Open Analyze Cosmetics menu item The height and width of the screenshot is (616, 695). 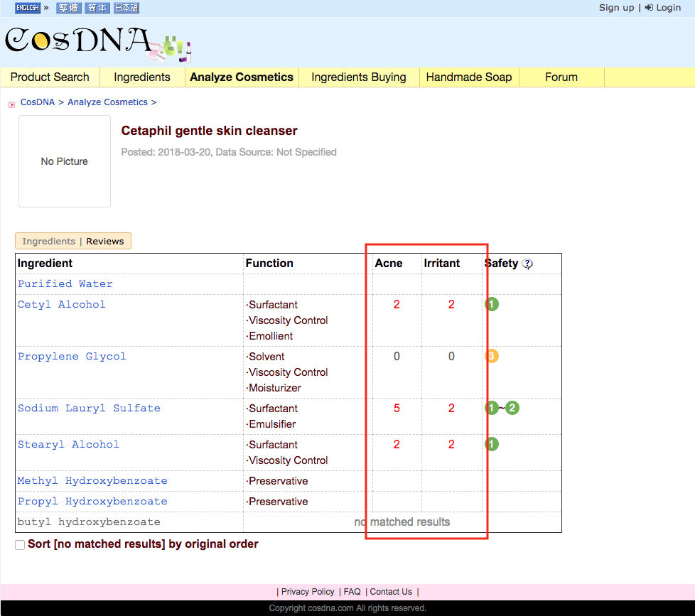pyautogui.click(x=242, y=77)
